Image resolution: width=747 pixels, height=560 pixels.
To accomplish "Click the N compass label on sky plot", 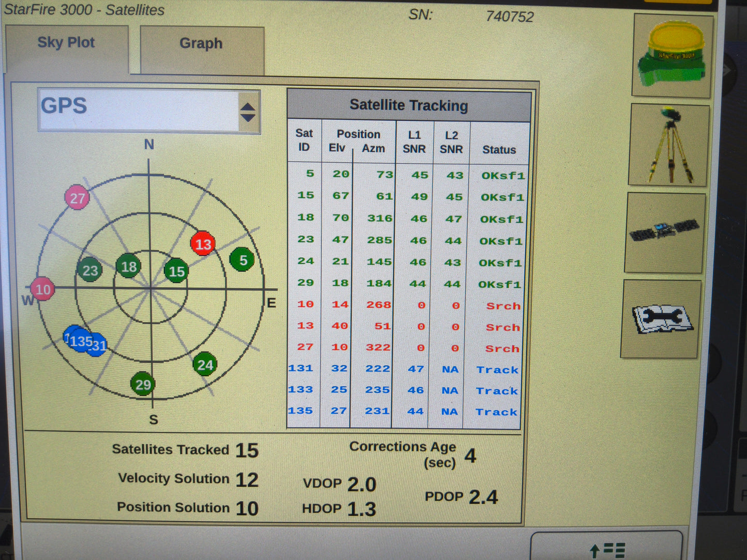I will pos(149,145).
